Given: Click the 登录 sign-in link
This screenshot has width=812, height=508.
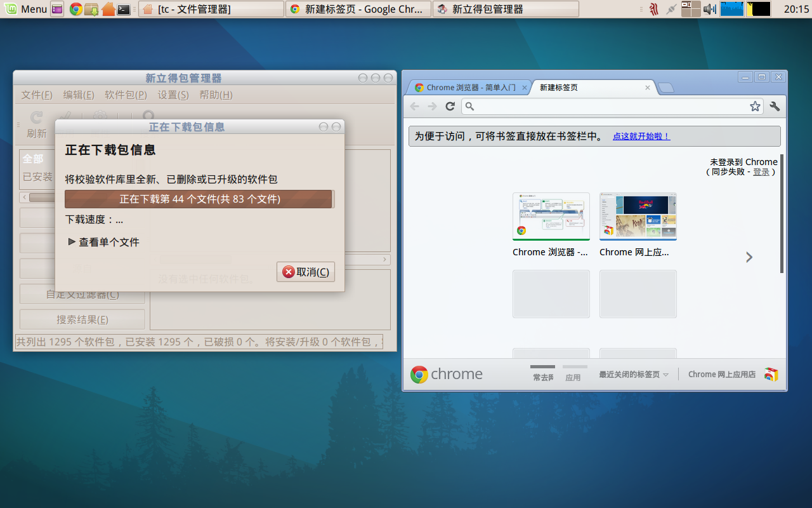Looking at the screenshot, I should [761, 171].
